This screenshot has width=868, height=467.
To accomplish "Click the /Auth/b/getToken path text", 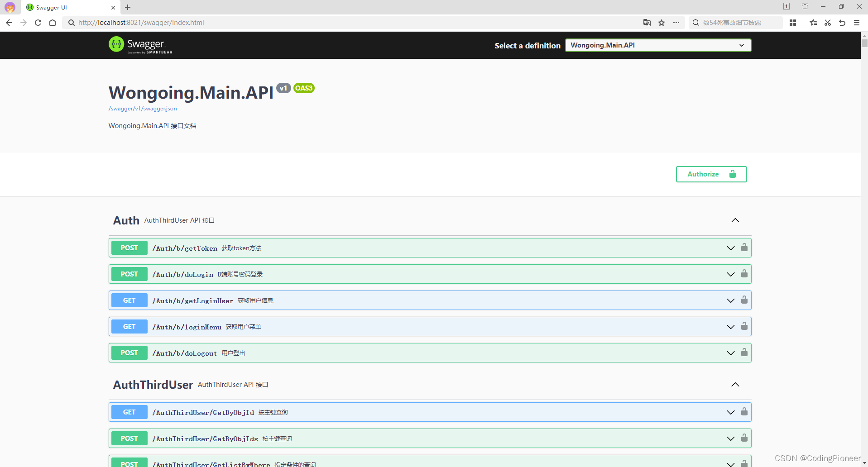I will point(185,248).
